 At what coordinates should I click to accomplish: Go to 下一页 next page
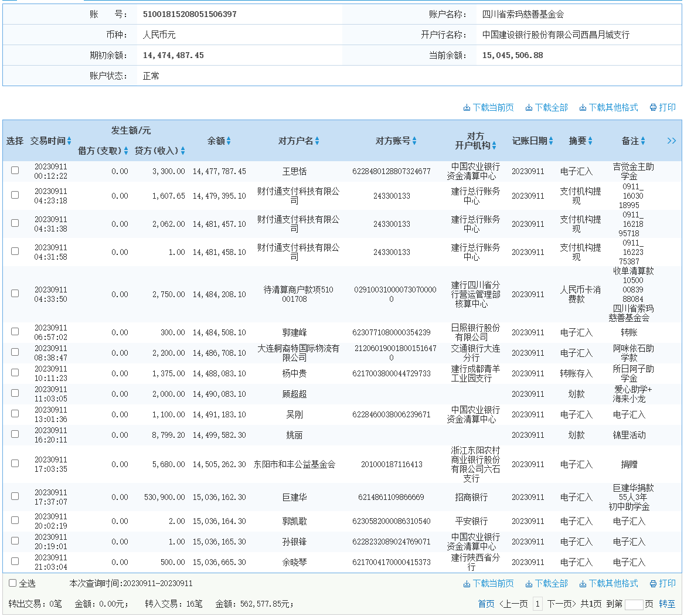coord(562,604)
